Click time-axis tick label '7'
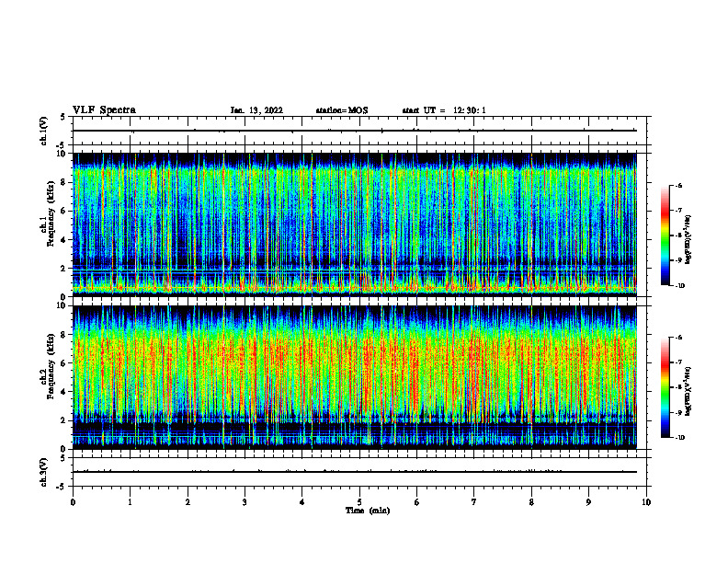Viewport: 728px width, 563px height. [474, 502]
